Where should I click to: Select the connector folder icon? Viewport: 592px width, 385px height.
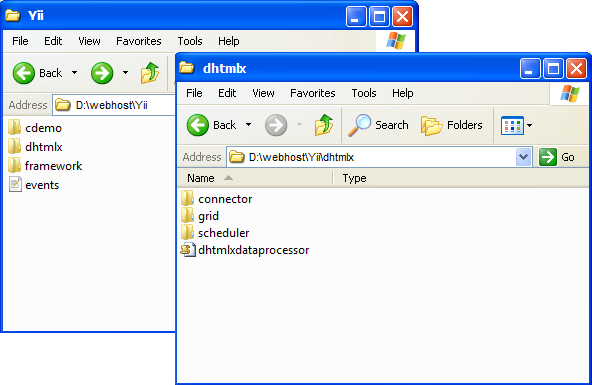(x=188, y=199)
